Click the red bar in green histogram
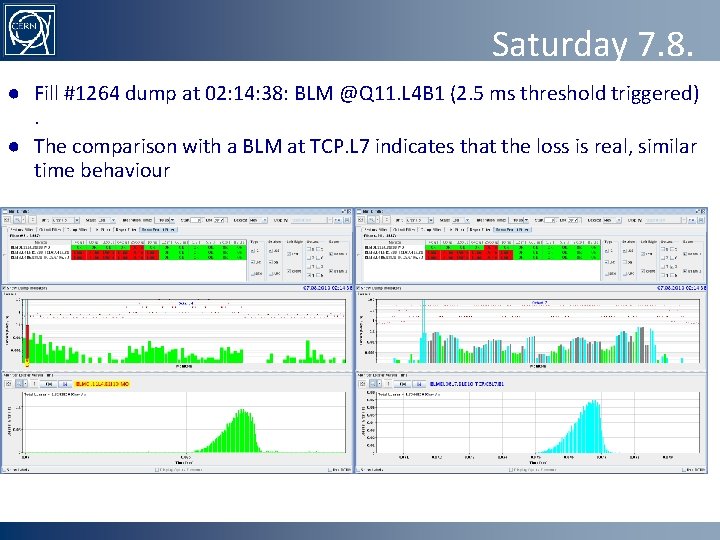 click(27, 342)
